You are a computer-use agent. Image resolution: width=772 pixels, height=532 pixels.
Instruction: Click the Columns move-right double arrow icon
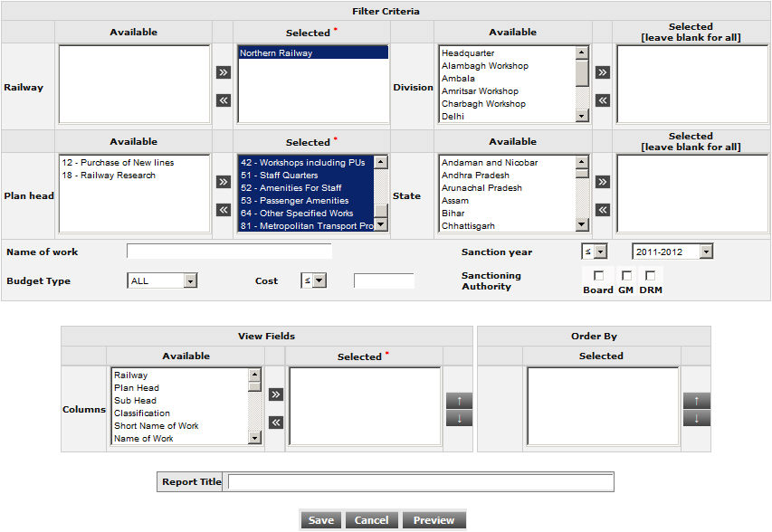(x=276, y=394)
